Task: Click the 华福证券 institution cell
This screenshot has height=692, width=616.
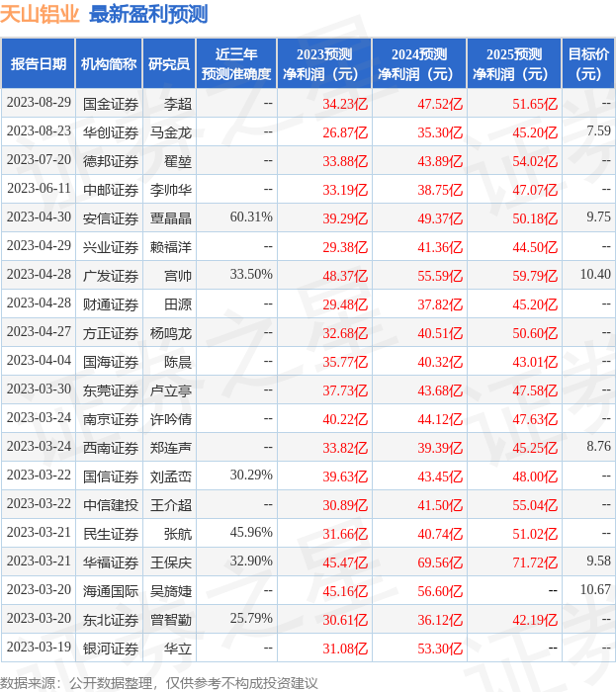Action: point(111,562)
